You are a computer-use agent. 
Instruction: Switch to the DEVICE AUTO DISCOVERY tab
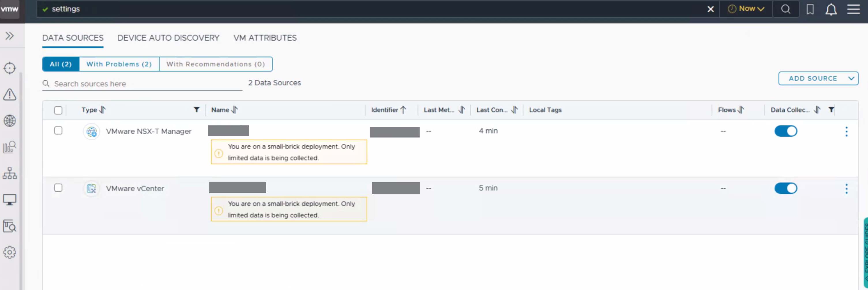click(168, 38)
